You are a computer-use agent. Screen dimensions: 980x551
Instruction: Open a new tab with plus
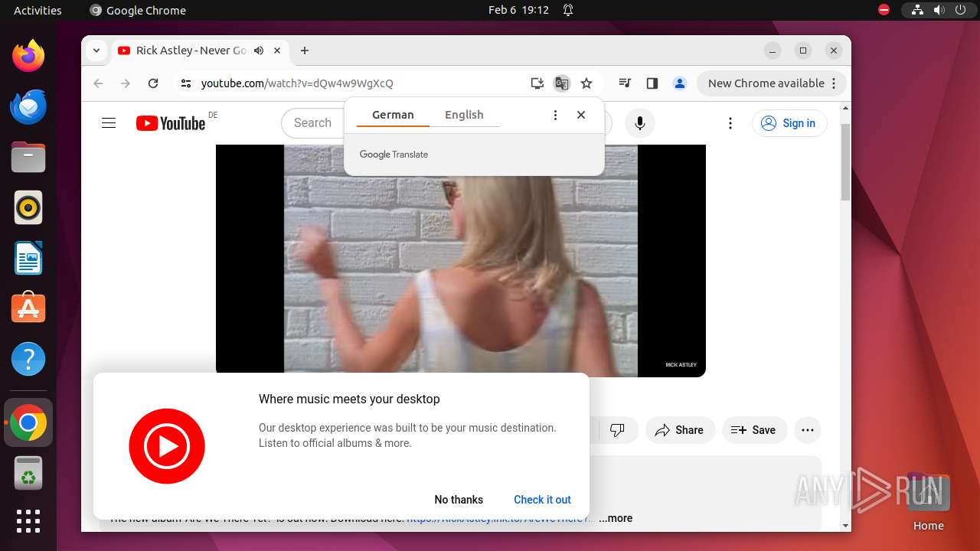(305, 51)
